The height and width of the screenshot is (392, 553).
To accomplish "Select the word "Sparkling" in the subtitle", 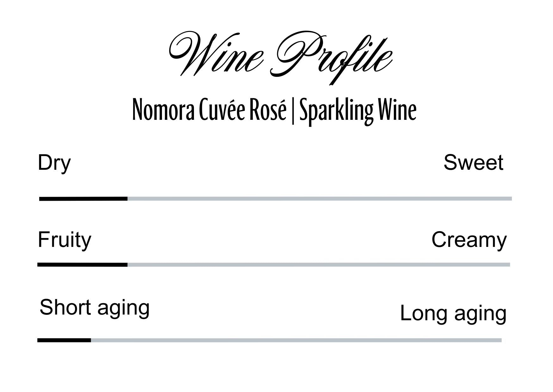I will tap(336, 111).
